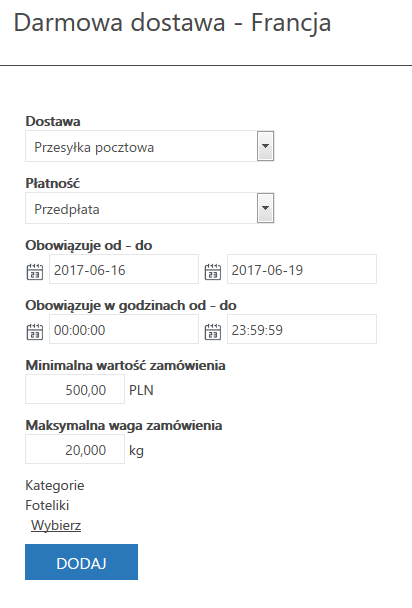Image resolution: width=412 pixels, height=608 pixels.
Task: Click the Kategorie label
Action: click(x=55, y=485)
